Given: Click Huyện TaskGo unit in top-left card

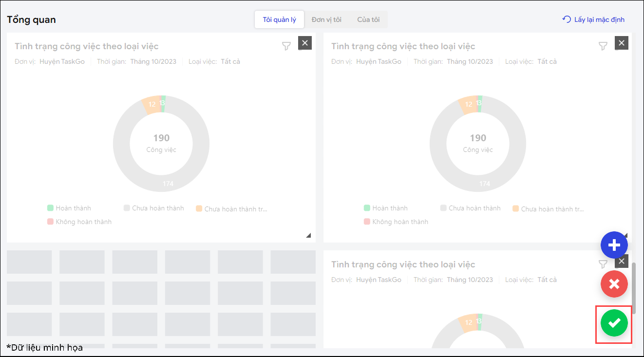Looking at the screenshot, I should (62, 61).
